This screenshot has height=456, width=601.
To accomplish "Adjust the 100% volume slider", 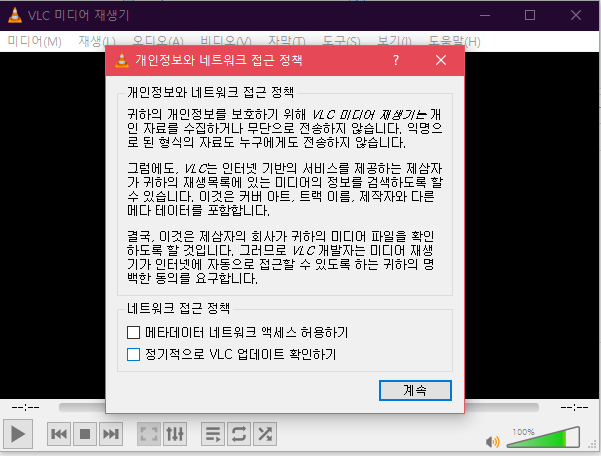I will (x=543, y=438).
